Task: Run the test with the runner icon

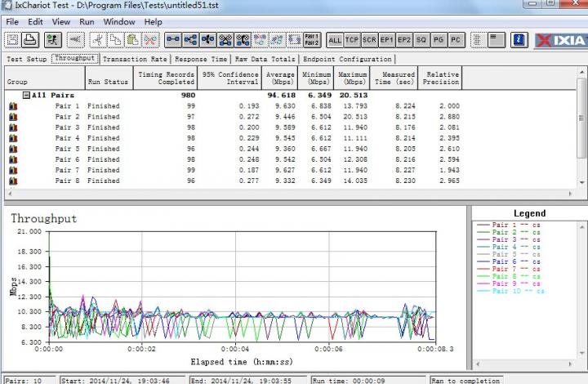Action: [53, 40]
